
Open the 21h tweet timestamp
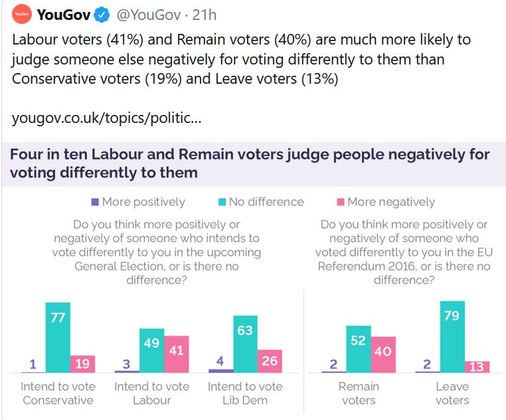click(204, 15)
